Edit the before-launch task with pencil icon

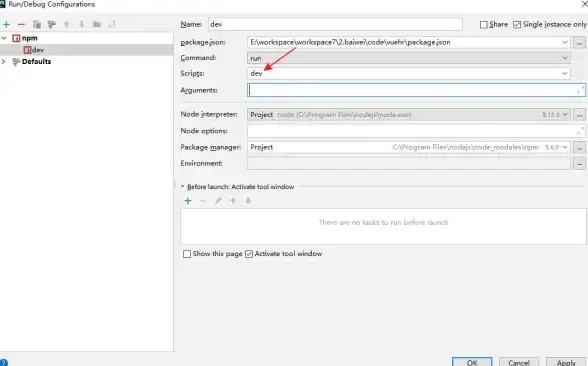(218, 201)
